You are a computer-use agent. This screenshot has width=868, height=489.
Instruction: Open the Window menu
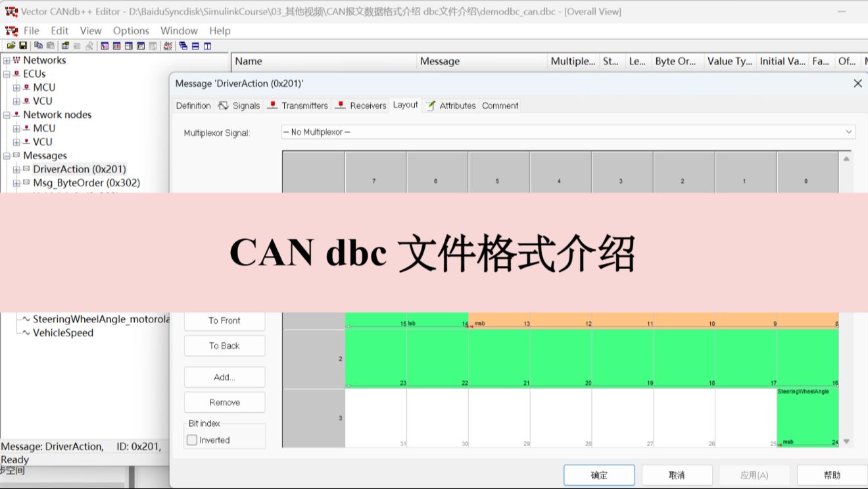point(179,30)
